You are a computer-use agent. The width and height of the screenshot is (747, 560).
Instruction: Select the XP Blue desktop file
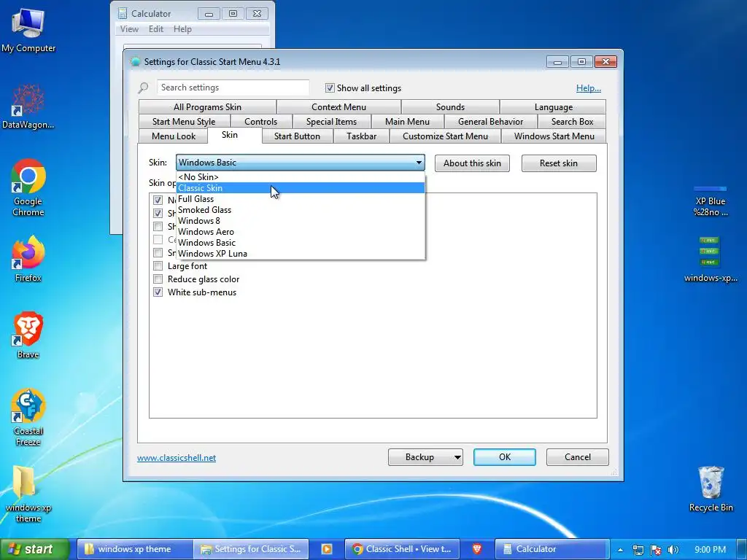(711, 201)
